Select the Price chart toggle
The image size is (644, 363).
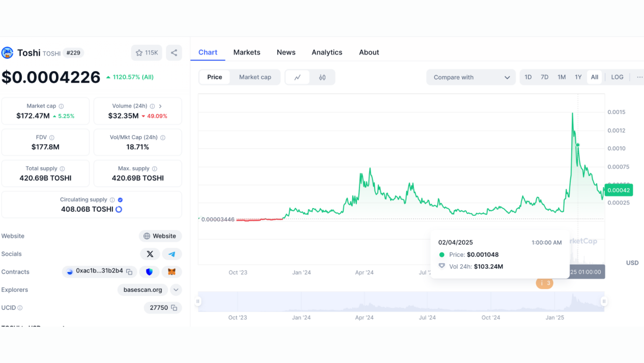coord(214,77)
